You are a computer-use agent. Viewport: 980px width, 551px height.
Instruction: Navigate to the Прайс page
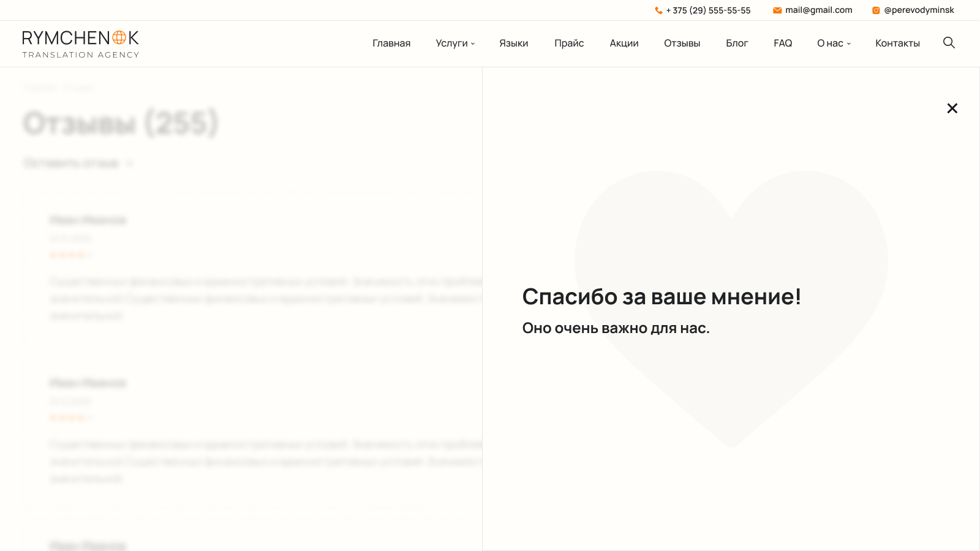[569, 43]
